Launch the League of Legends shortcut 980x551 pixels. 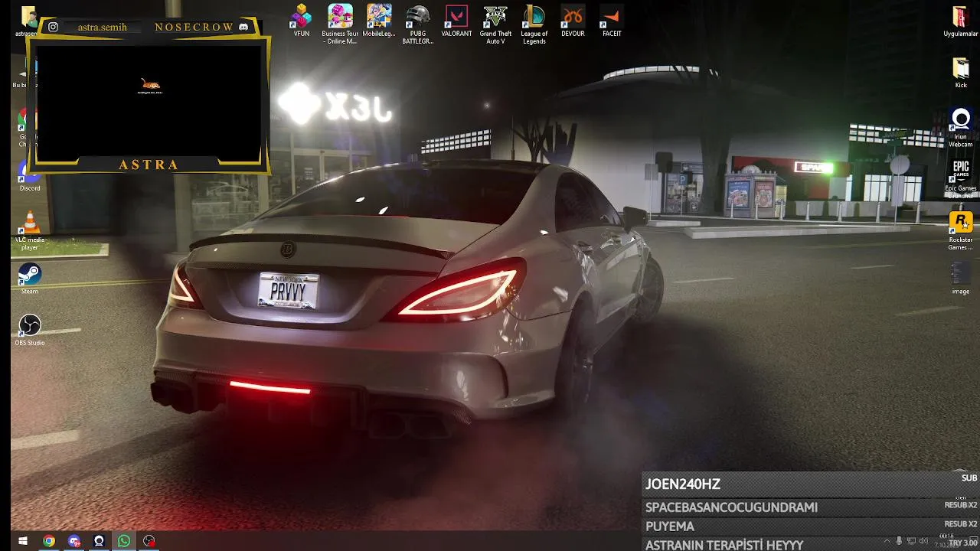(x=534, y=24)
